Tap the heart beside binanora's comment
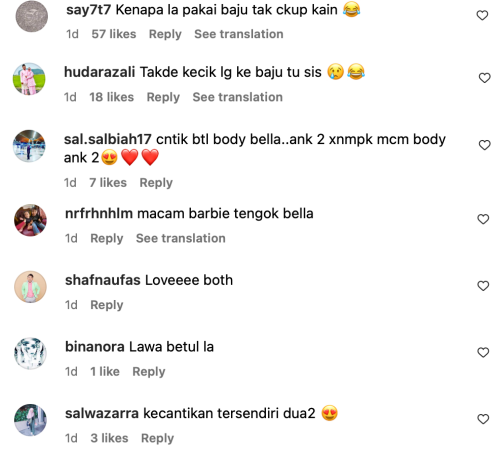The height and width of the screenshot is (458, 500). [x=483, y=353]
